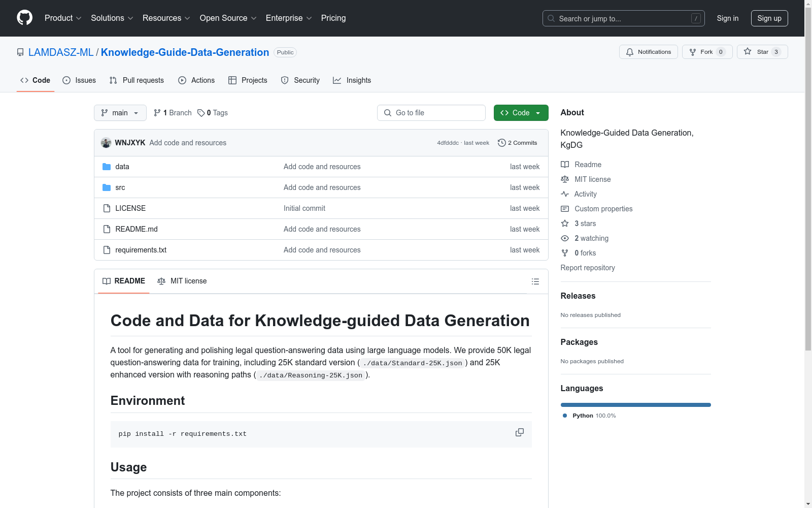Star this repository
812x508 pixels.
pos(762,52)
